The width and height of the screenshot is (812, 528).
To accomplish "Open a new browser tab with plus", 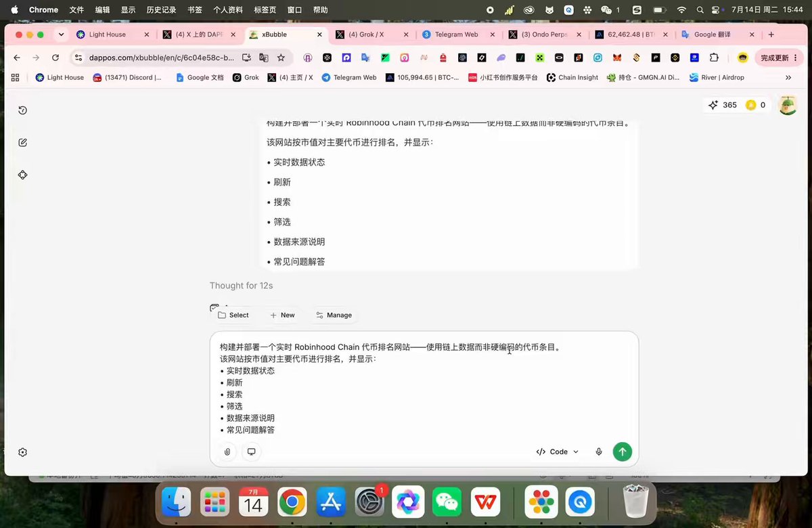I will tap(771, 35).
